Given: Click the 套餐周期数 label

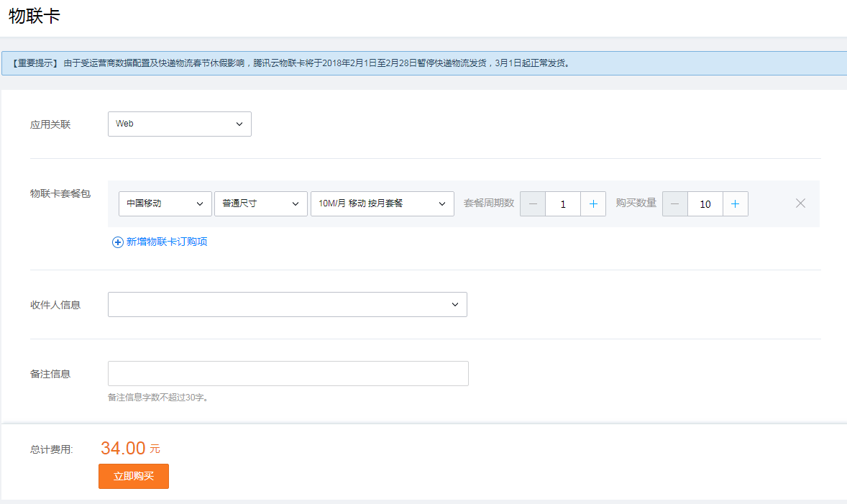Looking at the screenshot, I should tap(489, 203).
